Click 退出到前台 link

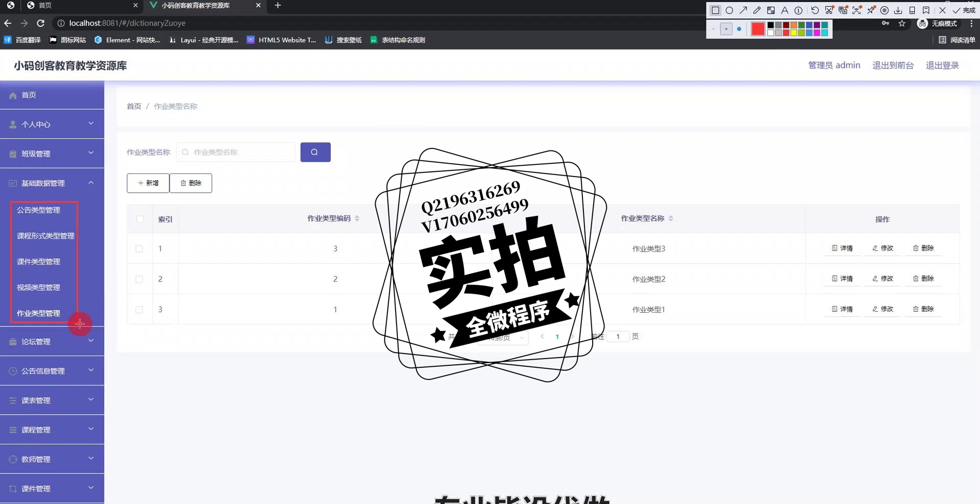coord(893,65)
